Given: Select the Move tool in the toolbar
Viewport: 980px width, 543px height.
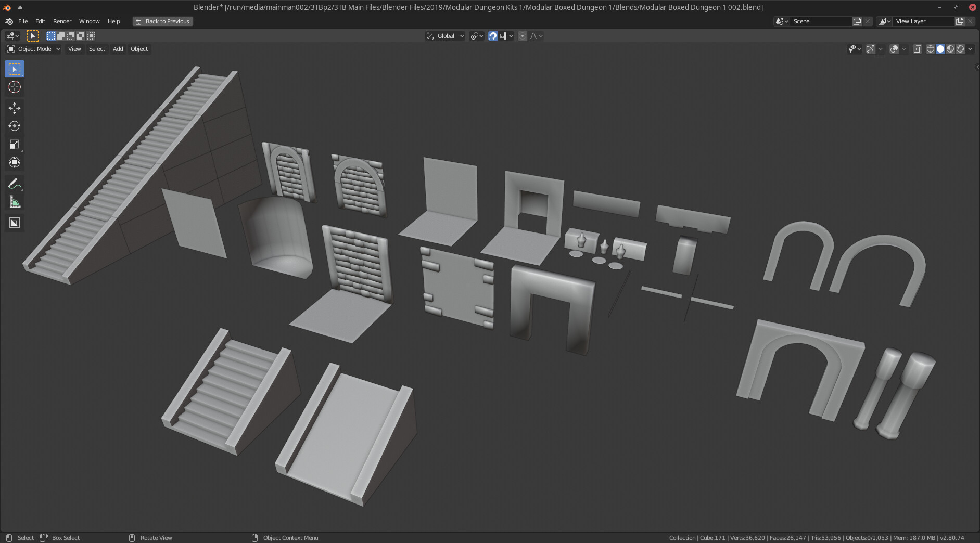Looking at the screenshot, I should coord(14,108).
